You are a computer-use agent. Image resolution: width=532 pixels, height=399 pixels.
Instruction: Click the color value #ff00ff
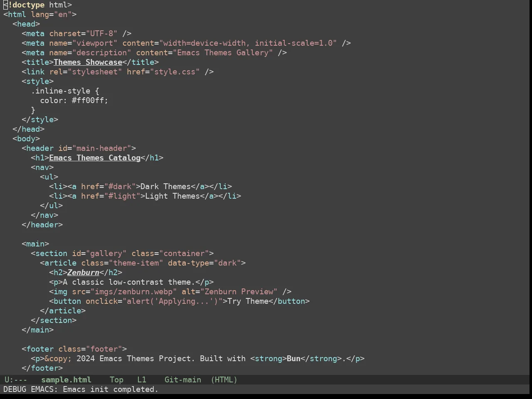point(88,101)
